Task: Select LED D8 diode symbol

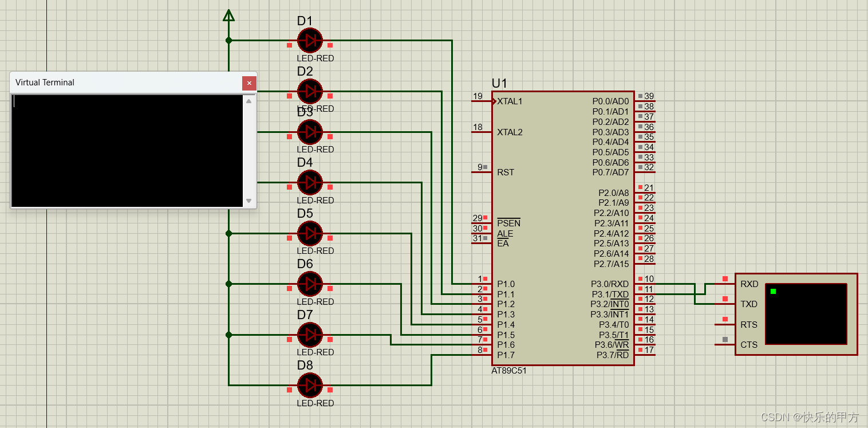Action: tap(310, 385)
